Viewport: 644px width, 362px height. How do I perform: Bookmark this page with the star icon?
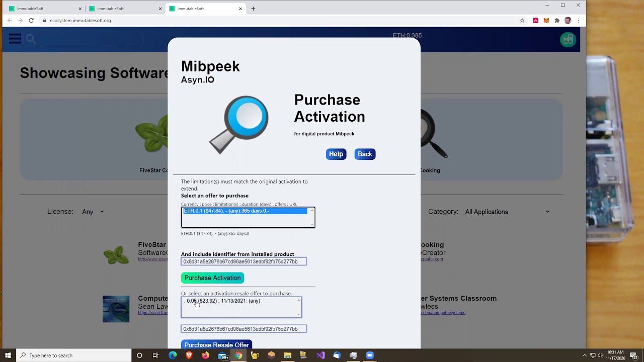tap(522, 21)
